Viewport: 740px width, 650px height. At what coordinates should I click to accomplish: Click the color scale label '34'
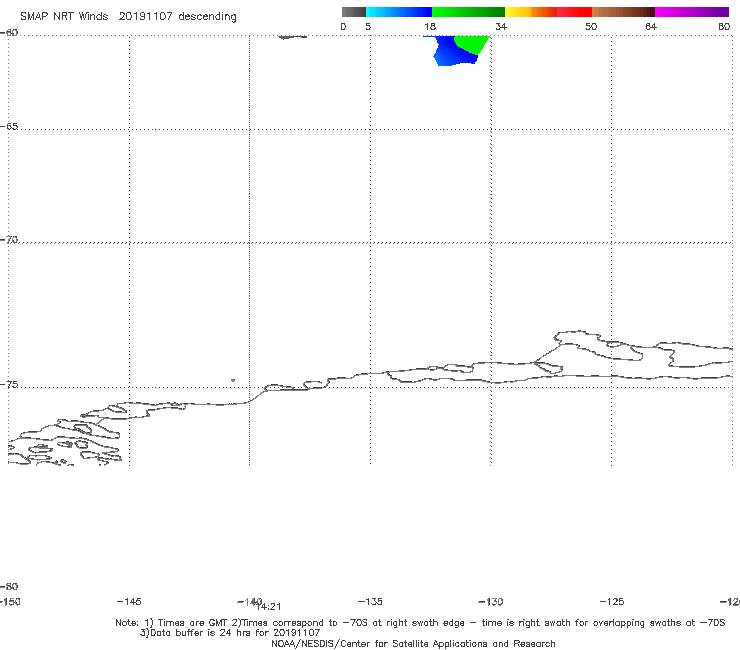(x=501, y=26)
